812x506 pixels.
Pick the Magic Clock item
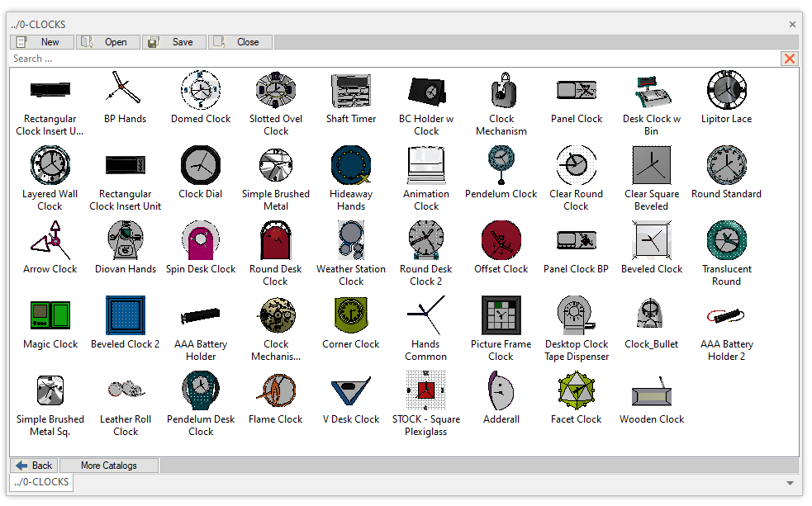(x=50, y=314)
